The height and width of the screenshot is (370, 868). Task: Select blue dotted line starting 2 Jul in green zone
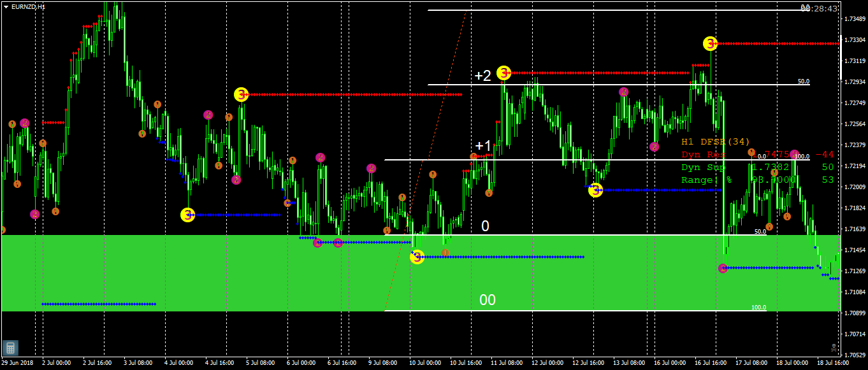99,304
